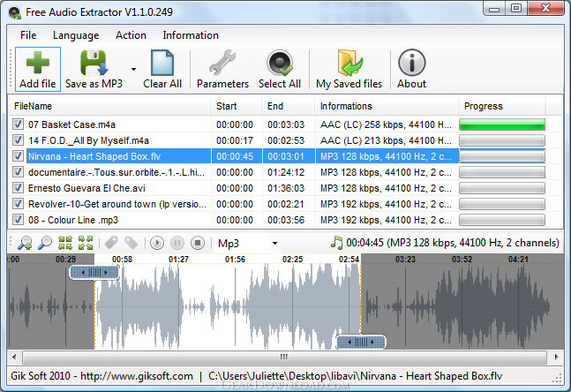
Task: Toggle Nirvana - Heart Shaped Box.flv checkbox
Action: [x=18, y=156]
